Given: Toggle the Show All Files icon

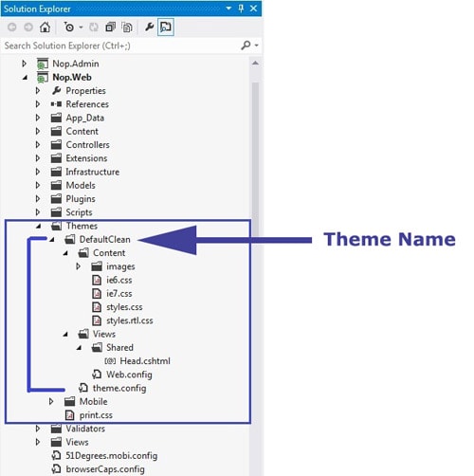Looking at the screenshot, I should tap(127, 27).
